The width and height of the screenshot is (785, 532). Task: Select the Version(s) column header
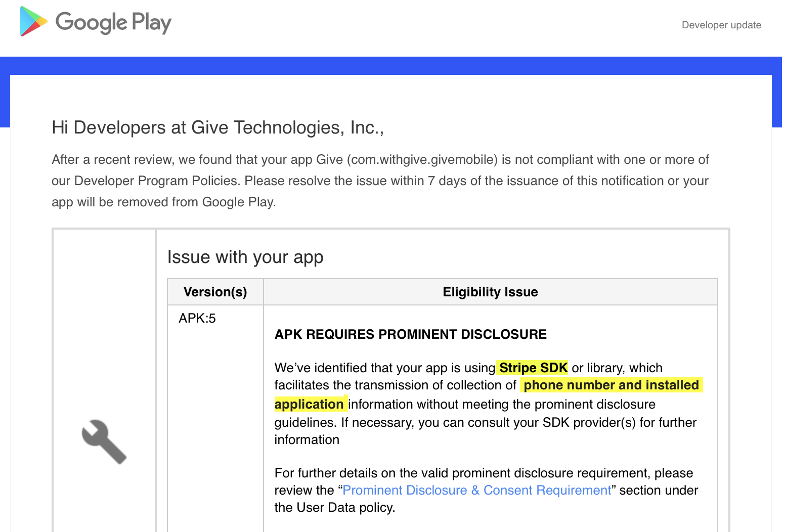(215, 292)
